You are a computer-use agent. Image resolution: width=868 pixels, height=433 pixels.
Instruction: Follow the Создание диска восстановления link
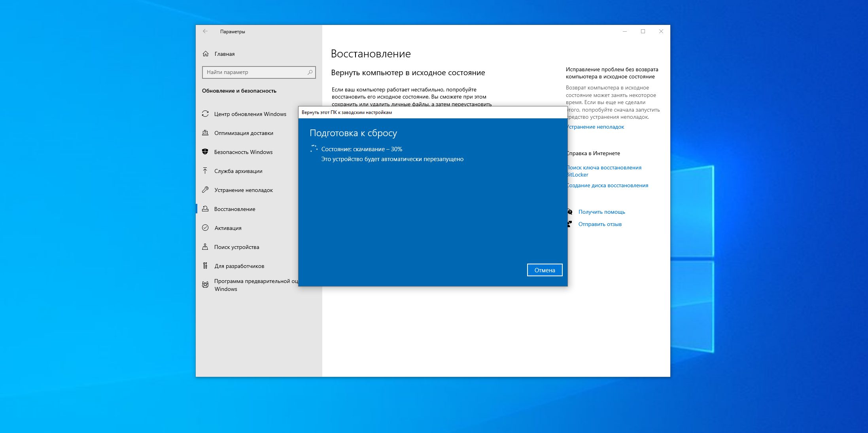click(607, 185)
